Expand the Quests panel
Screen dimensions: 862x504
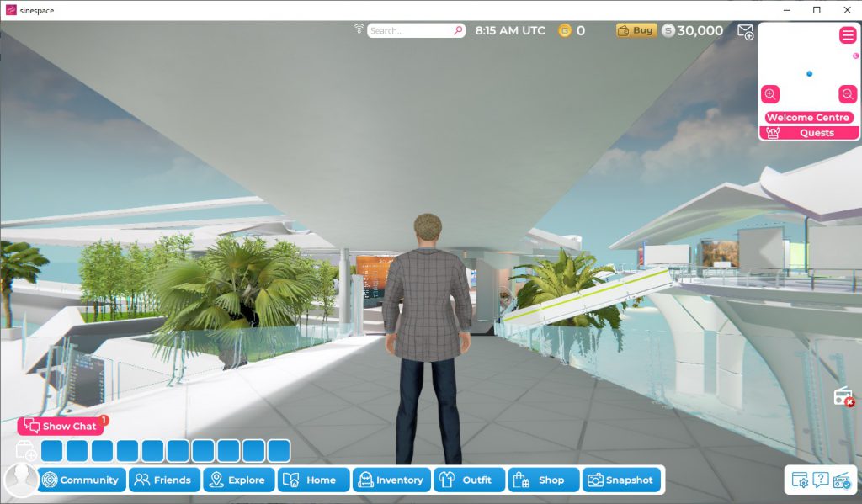(809, 133)
